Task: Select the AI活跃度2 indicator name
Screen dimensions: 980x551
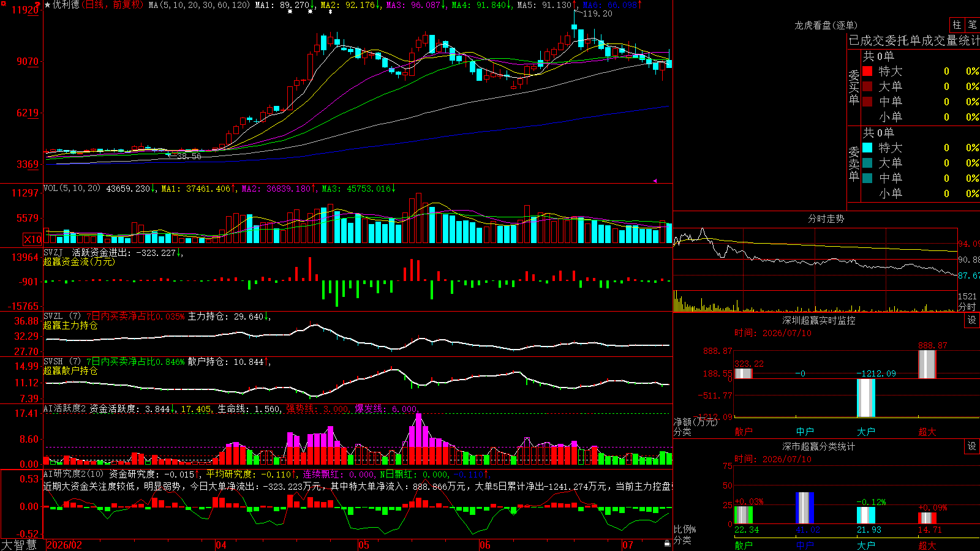Action: click(65, 408)
